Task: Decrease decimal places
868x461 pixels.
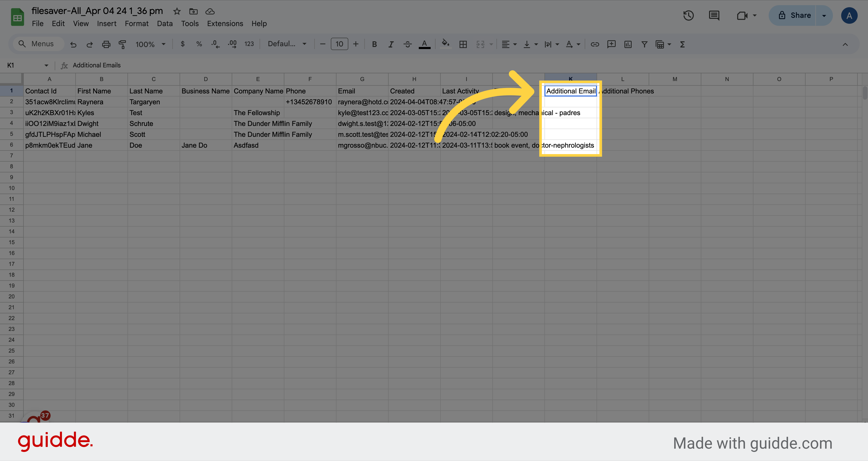Action: (215, 44)
